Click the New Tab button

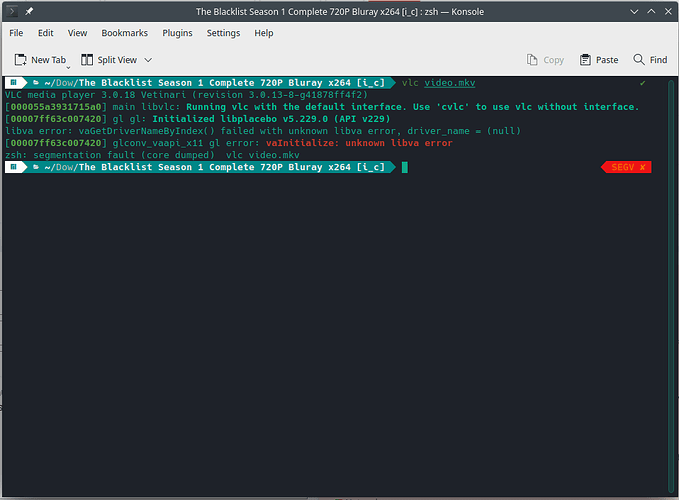point(40,60)
